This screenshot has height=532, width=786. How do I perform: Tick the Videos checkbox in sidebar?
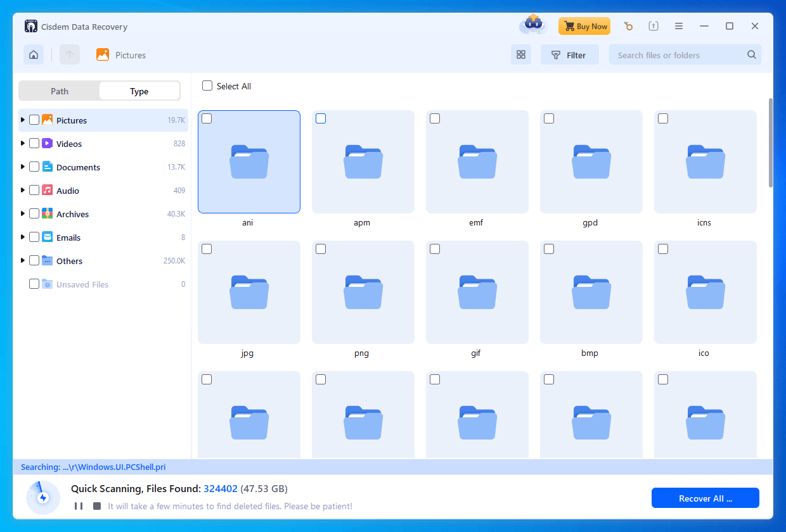pos(34,143)
